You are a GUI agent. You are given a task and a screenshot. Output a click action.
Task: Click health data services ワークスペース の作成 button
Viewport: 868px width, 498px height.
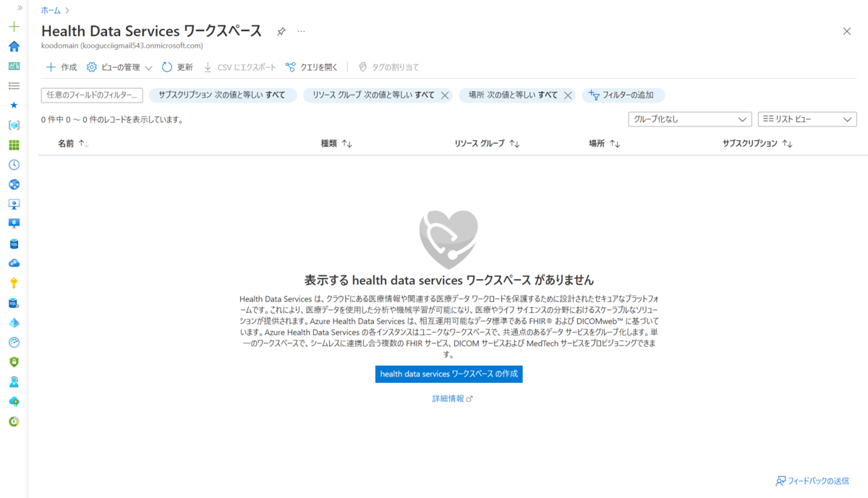(x=448, y=374)
